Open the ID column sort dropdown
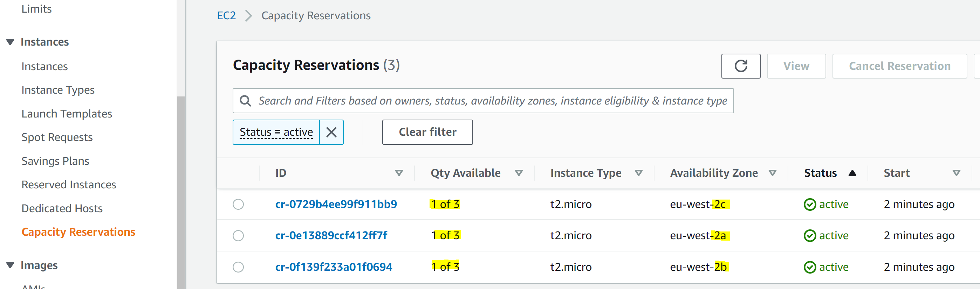The height and width of the screenshot is (289, 980). coord(399,173)
